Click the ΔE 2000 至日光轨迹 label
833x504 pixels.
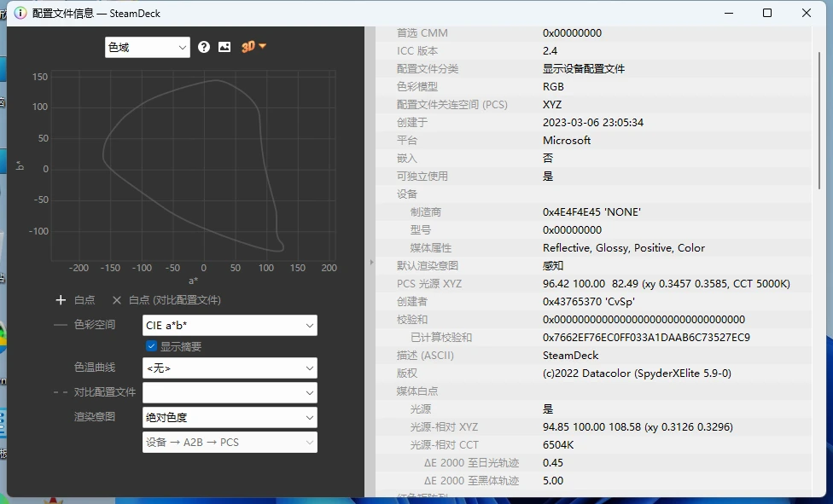471,463
